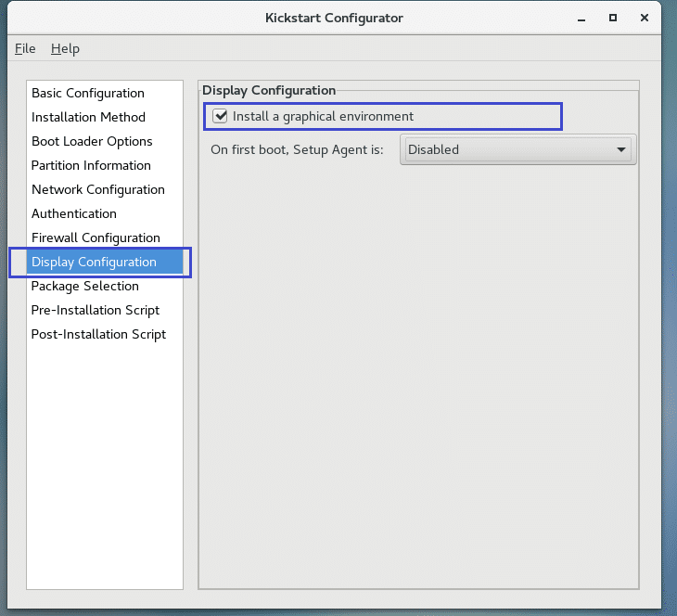Select the Post-Installation Script section
Viewport: 677px width, 616px height.
coord(98,334)
